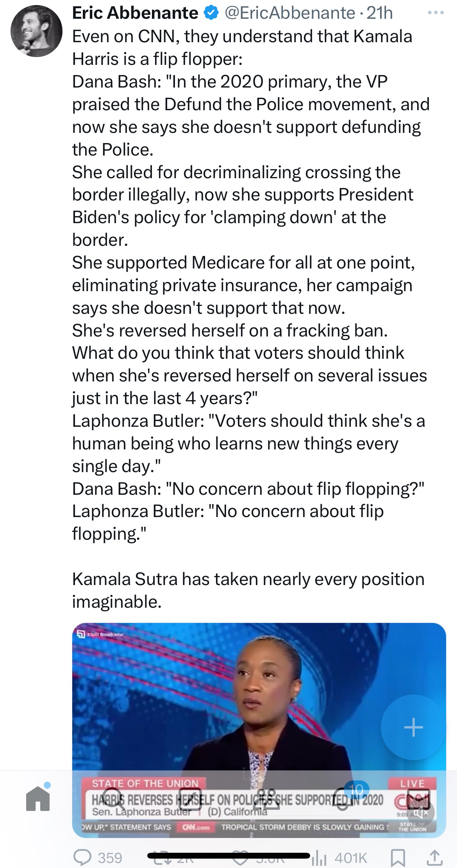Open the Home tab in navigation bar
Image resolution: width=457 pixels, height=868 pixels.
(x=38, y=798)
